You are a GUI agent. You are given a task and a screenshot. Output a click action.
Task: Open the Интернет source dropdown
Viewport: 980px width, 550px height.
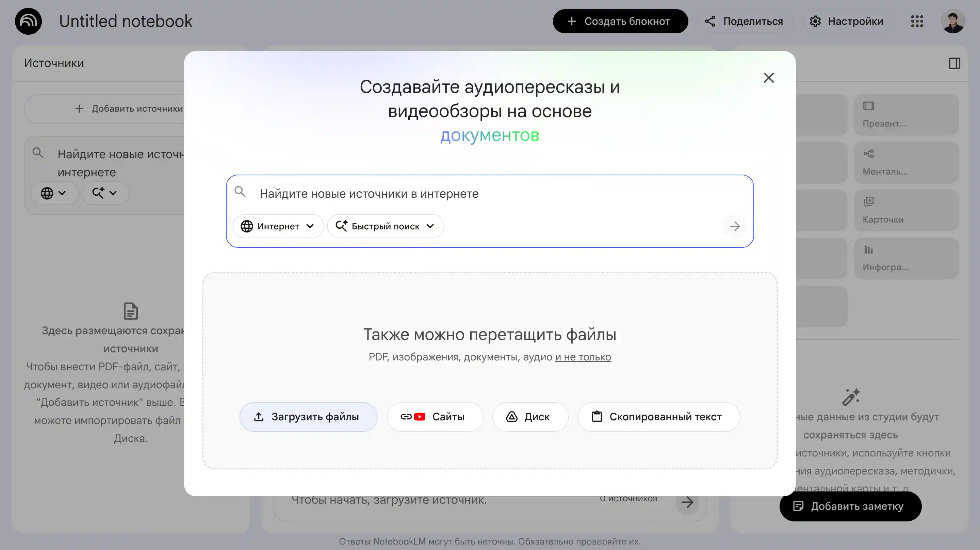[x=278, y=226]
